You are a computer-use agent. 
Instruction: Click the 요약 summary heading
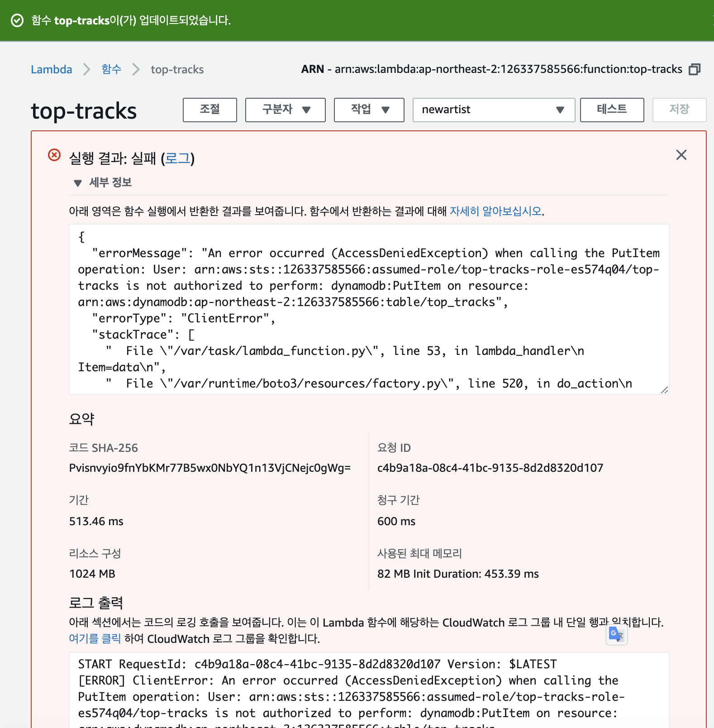[82, 419]
